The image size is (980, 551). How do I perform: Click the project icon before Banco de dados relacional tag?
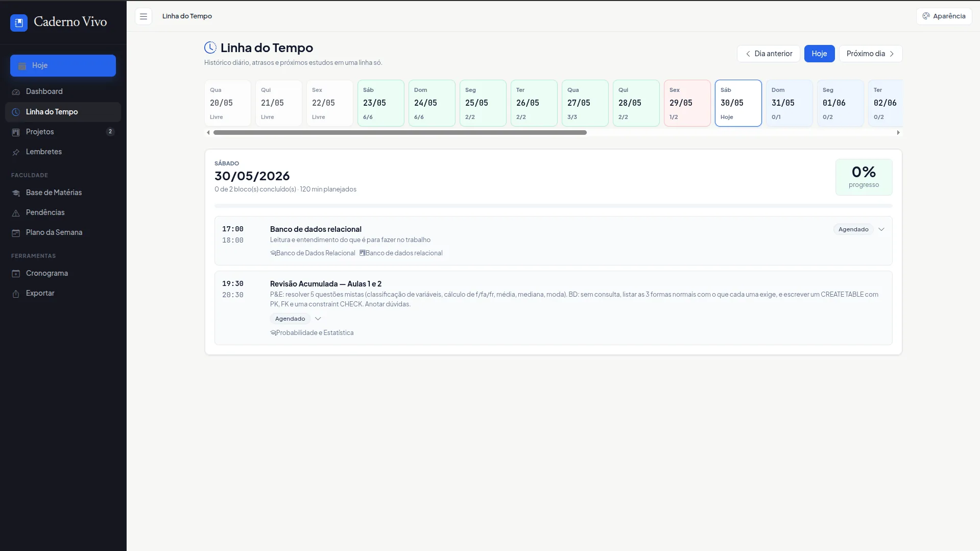tap(362, 253)
